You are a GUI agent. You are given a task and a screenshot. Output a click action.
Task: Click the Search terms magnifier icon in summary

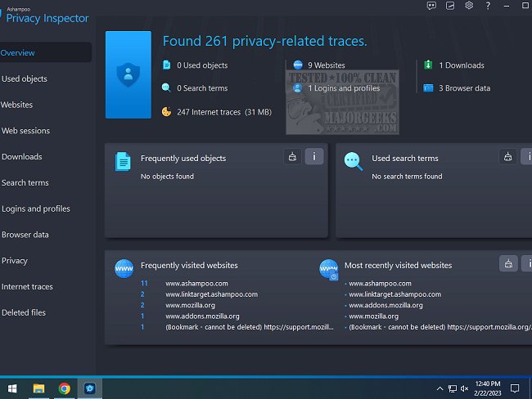166,87
